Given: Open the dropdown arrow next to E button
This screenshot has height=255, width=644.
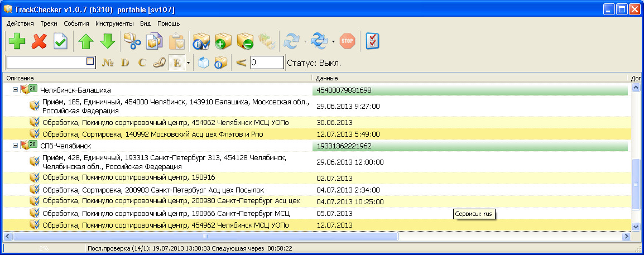Looking at the screenshot, I should 189,62.
